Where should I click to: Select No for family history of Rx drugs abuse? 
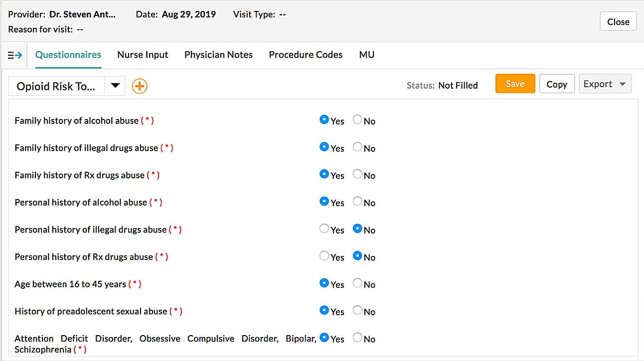(x=357, y=174)
